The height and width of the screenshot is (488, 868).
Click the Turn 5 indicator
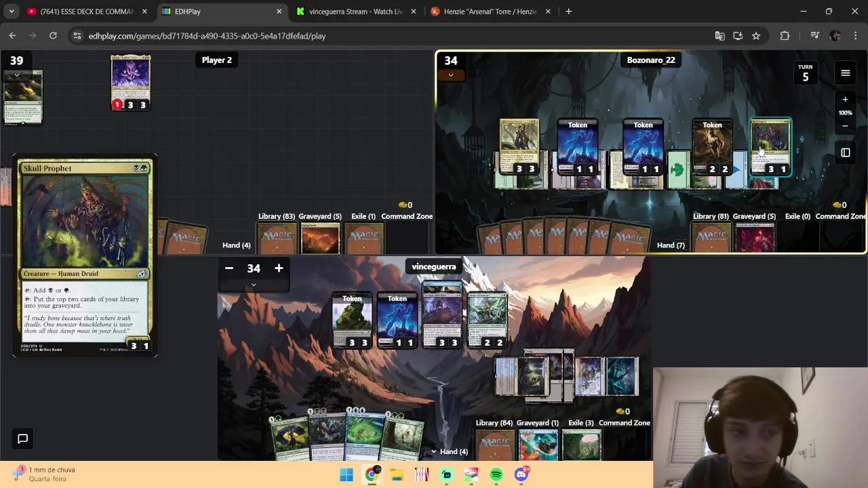click(805, 73)
